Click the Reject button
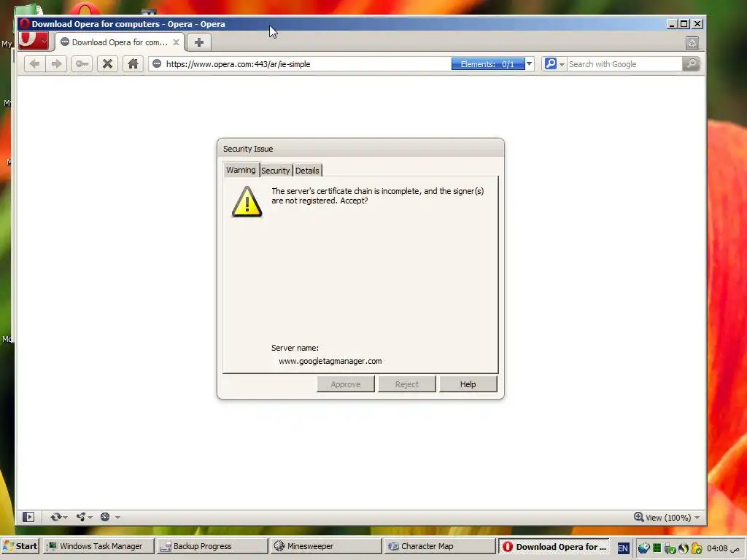Image resolution: width=747 pixels, height=560 pixels. pyautogui.click(x=407, y=384)
